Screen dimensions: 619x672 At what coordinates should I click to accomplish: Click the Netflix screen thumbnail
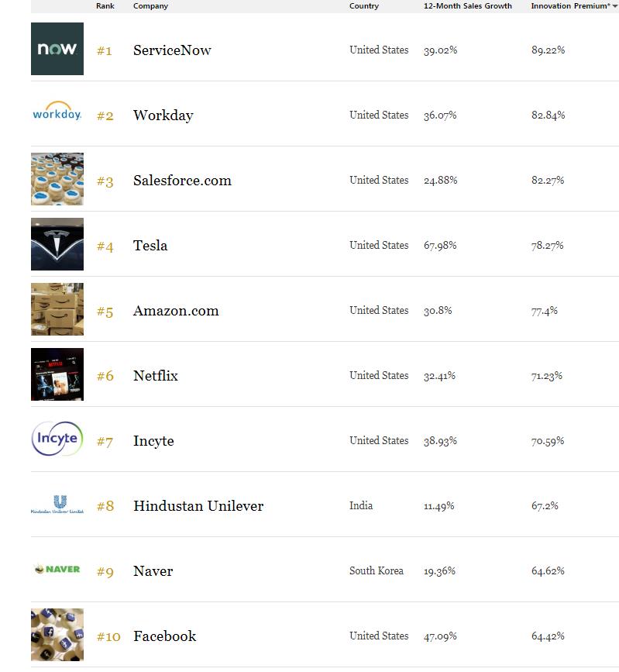57,374
